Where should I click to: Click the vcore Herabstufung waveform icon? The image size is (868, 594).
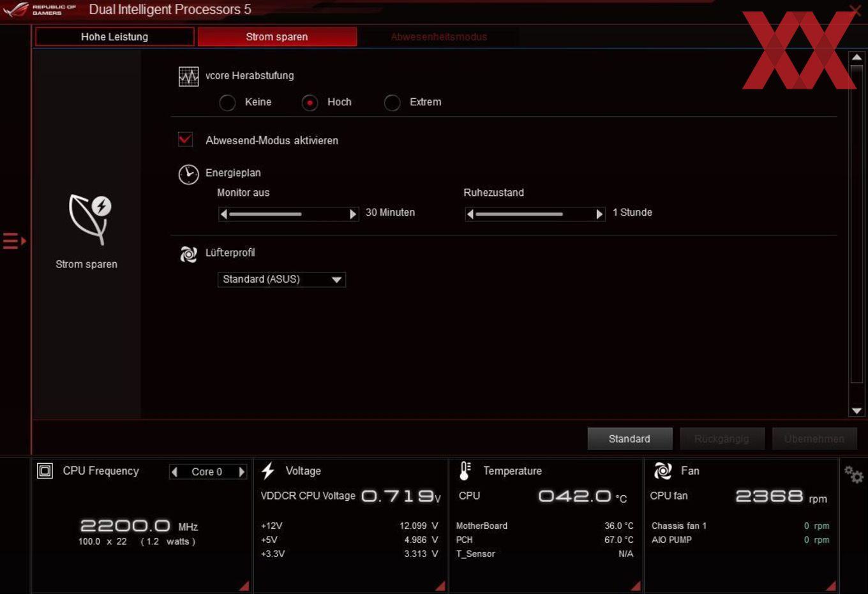coord(188,77)
